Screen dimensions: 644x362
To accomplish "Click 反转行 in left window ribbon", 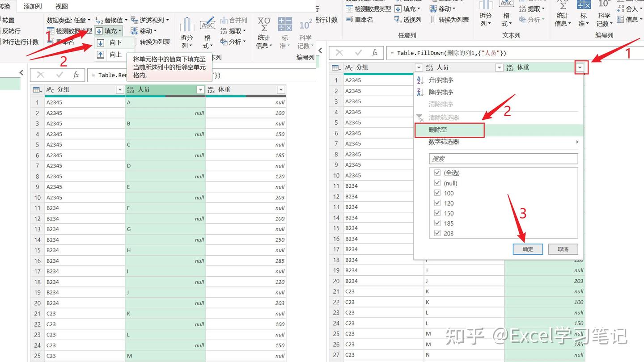I will pos(11,31).
